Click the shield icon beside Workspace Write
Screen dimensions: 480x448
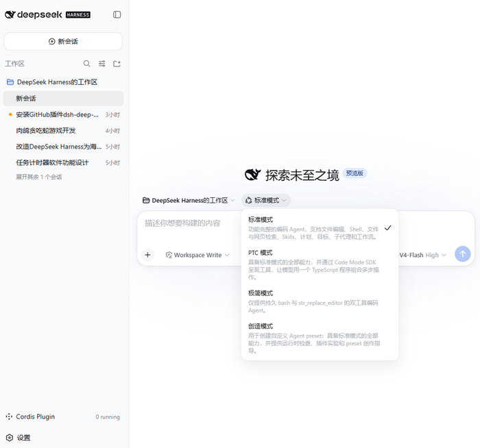pyautogui.click(x=169, y=255)
